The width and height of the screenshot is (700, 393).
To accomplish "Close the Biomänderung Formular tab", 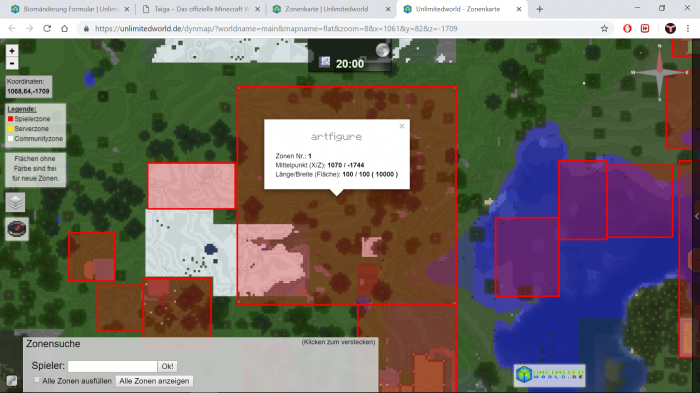I will coord(127,9).
